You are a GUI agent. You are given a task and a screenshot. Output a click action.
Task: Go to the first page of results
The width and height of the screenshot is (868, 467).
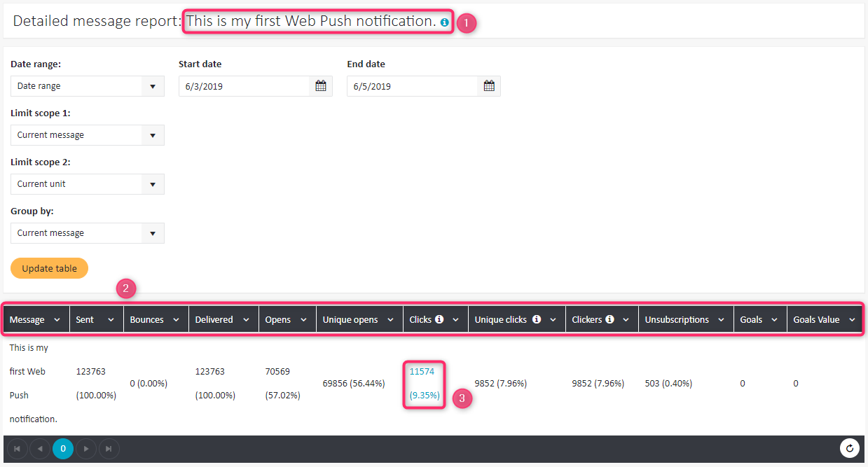(17, 448)
